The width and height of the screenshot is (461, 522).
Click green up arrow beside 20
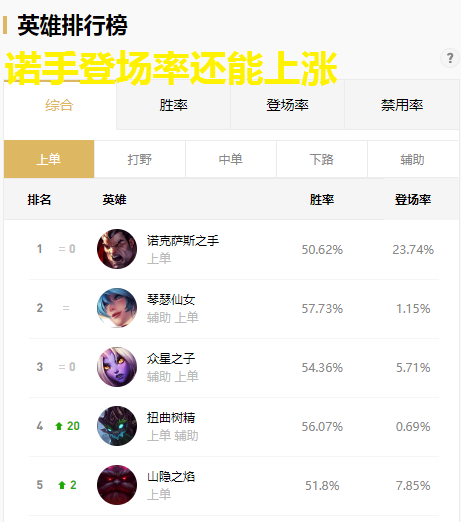pyautogui.click(x=59, y=426)
